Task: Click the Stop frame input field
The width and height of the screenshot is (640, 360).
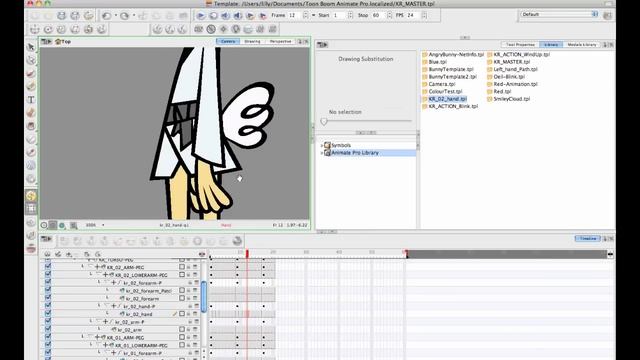Action: [378, 16]
